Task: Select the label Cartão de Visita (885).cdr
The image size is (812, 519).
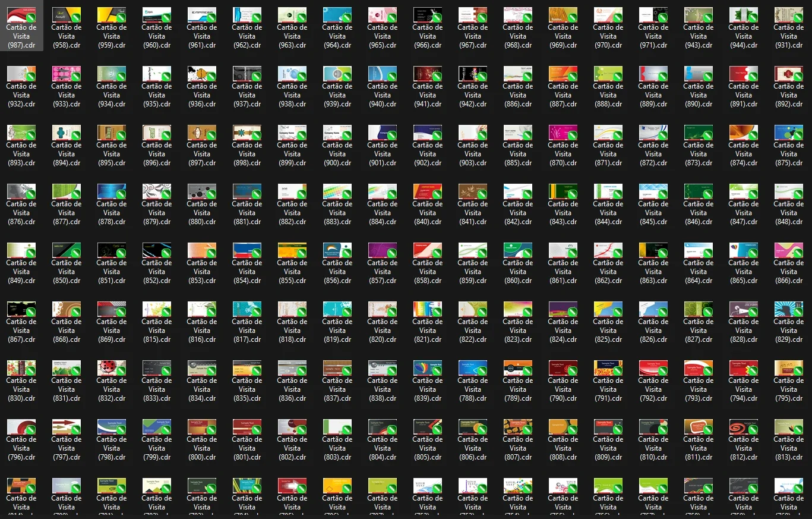Action: click(518, 154)
